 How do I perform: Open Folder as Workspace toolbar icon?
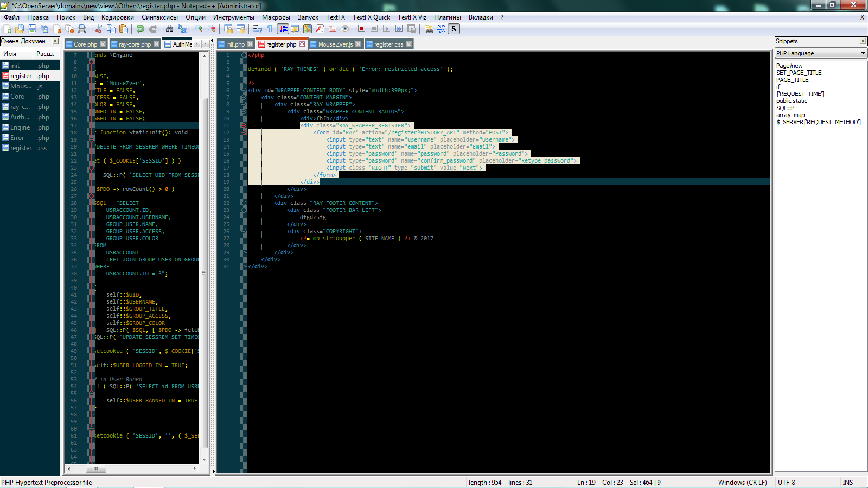333,29
